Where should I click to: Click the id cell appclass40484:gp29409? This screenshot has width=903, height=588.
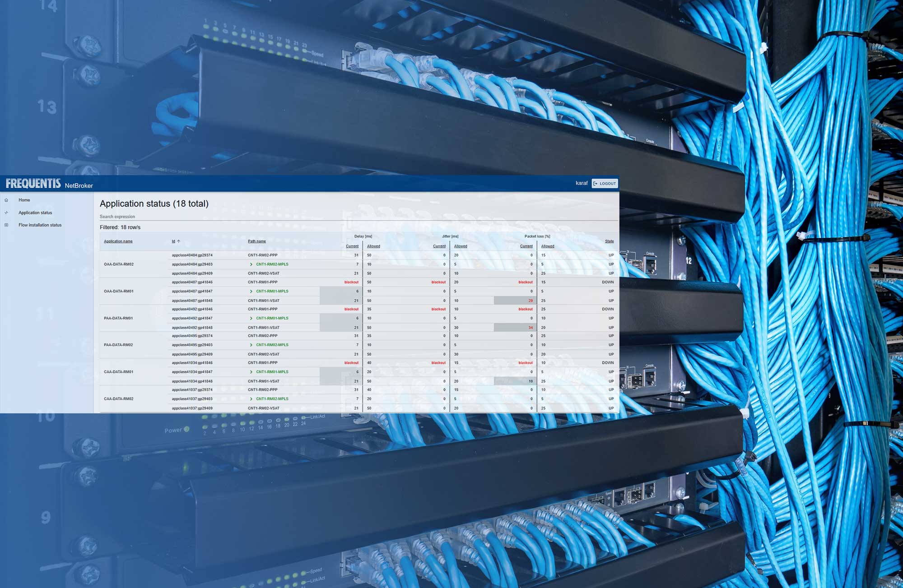(x=192, y=273)
